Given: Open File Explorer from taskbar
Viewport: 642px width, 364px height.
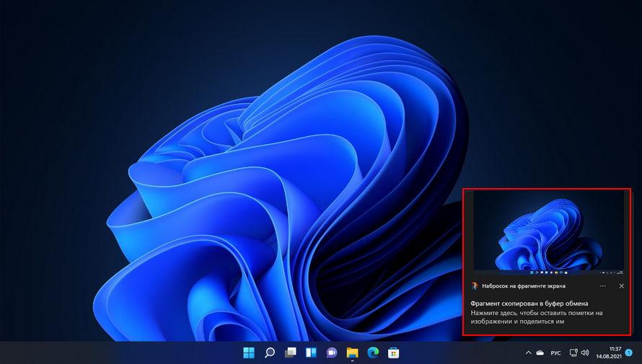Looking at the screenshot, I should [x=352, y=352].
